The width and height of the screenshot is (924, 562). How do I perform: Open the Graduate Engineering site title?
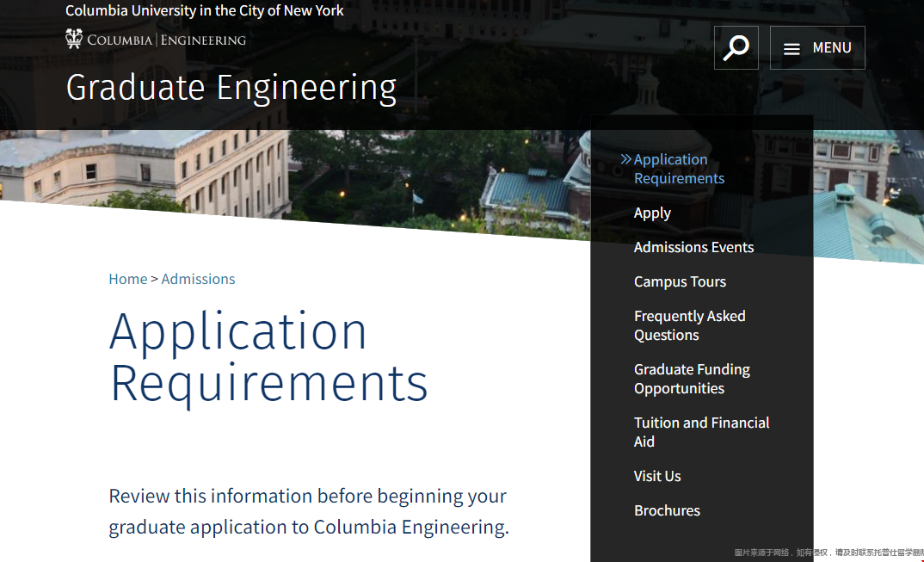point(231,88)
